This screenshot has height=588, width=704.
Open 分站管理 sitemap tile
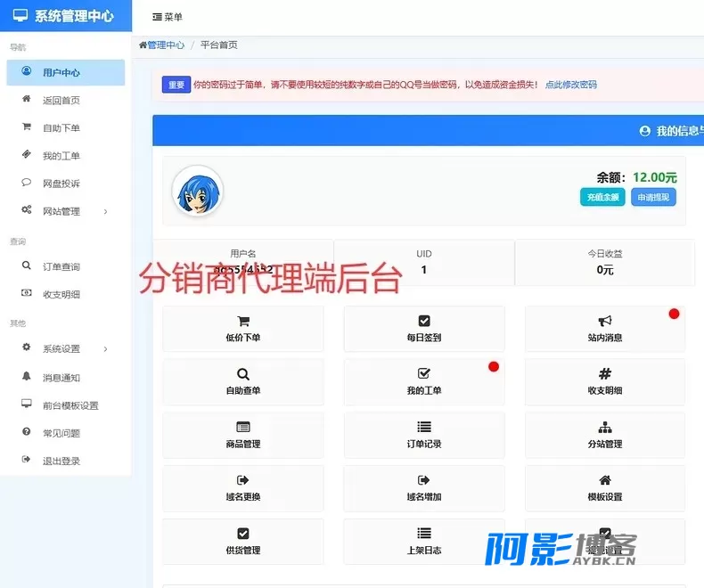[605, 435]
